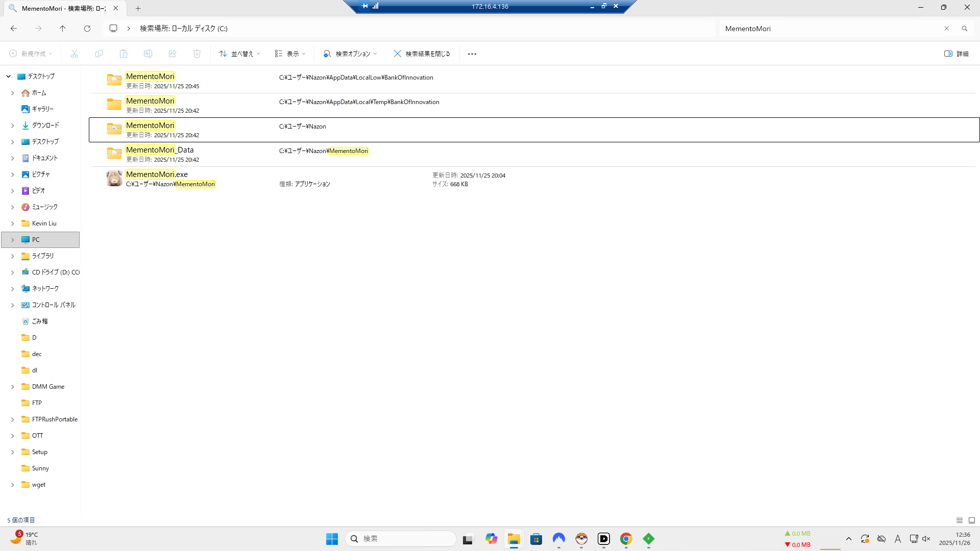The height and width of the screenshot is (551, 980).
Task: Open the 検索オプション dropdown
Action: 350,54
